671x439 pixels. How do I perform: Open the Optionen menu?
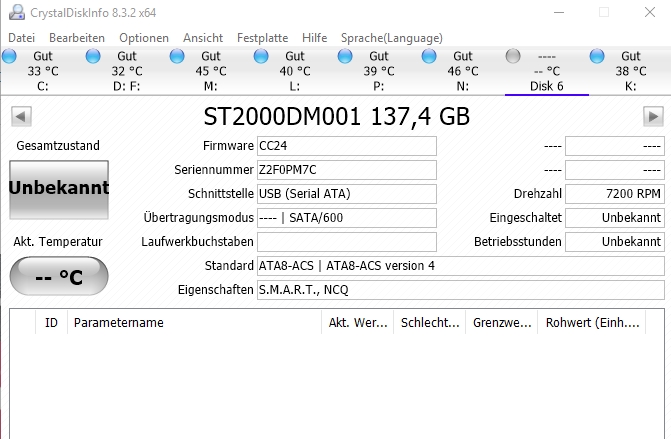point(144,38)
